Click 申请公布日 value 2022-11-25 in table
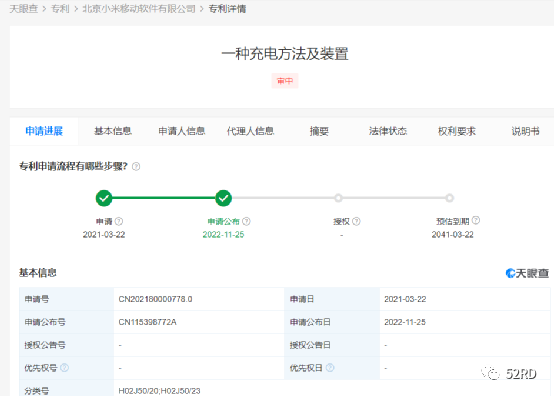This screenshot has height=396, width=554. coord(405,322)
